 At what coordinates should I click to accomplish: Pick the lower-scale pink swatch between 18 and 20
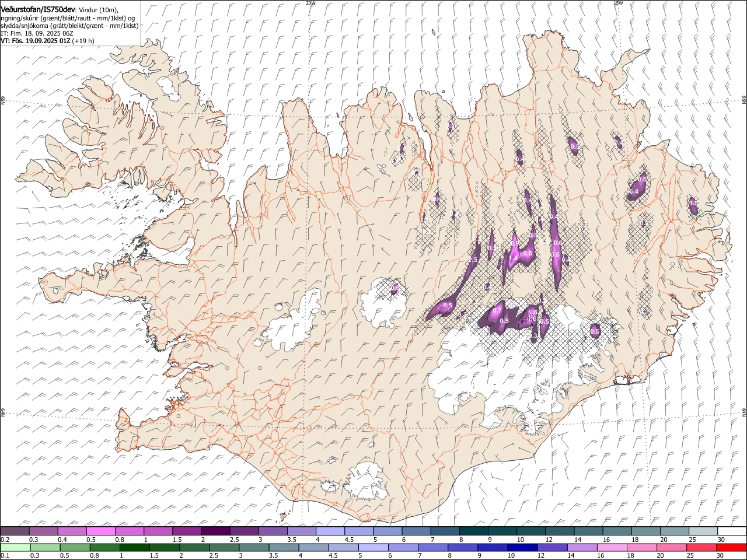(x=642, y=547)
